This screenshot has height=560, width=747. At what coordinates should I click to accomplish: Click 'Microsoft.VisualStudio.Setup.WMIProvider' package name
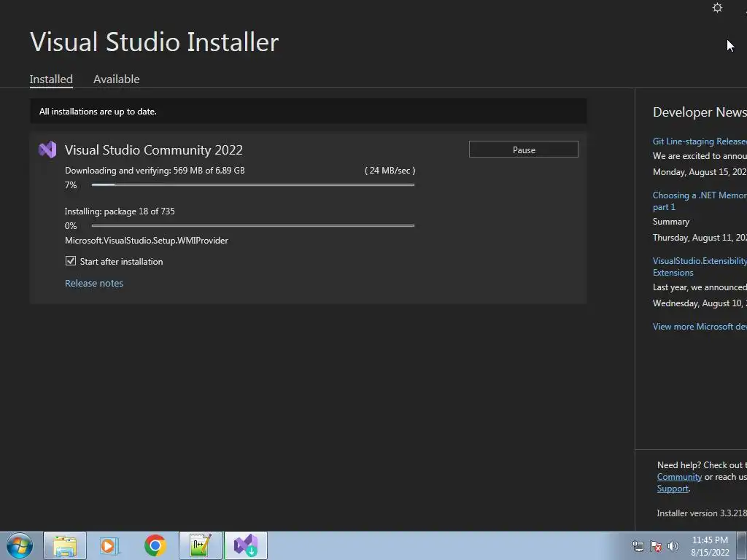pos(146,241)
